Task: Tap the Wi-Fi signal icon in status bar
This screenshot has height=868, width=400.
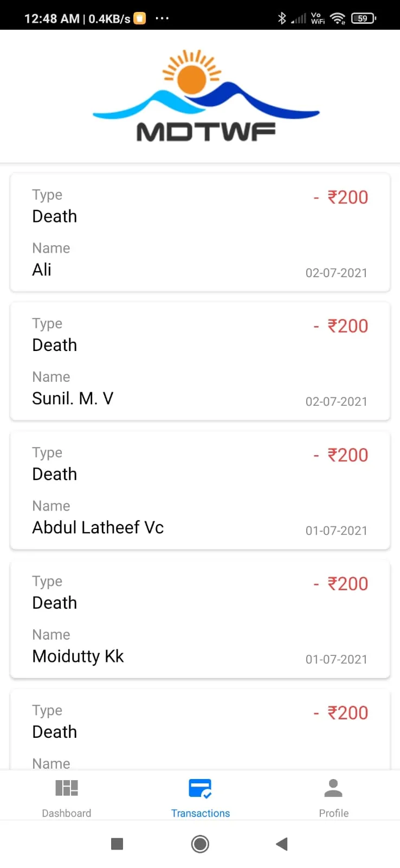Action: coord(338,18)
